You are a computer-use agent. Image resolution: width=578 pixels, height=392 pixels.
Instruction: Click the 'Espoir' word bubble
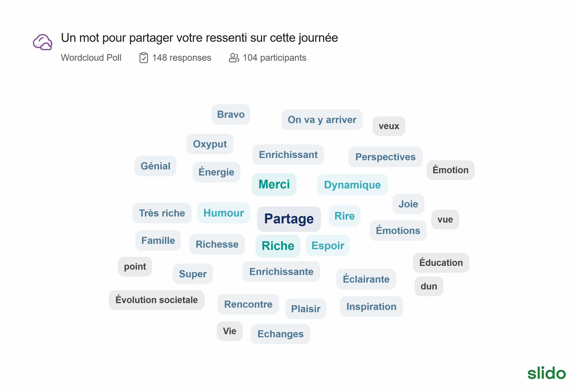pyautogui.click(x=328, y=245)
